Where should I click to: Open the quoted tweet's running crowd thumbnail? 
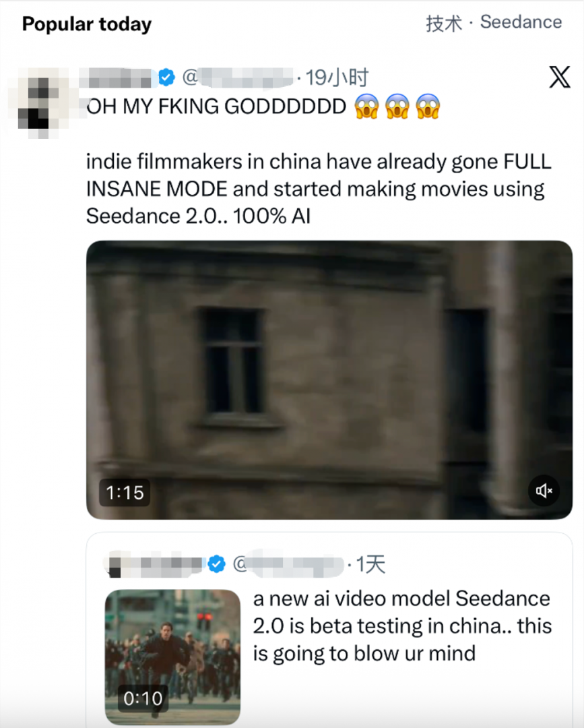[x=172, y=657]
